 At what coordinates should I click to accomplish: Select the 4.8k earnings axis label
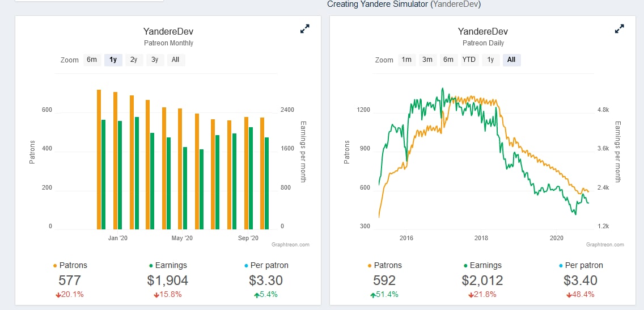603,110
